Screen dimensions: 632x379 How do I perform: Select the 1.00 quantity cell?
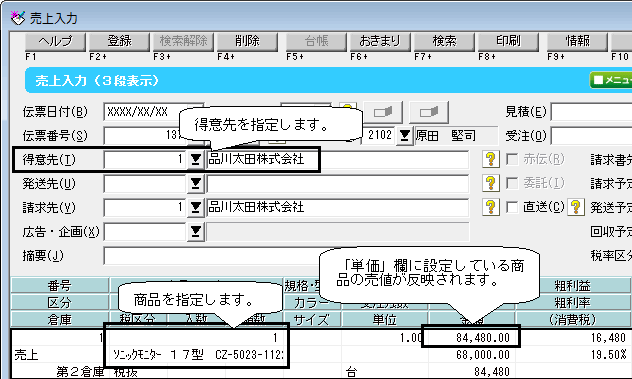(385, 337)
